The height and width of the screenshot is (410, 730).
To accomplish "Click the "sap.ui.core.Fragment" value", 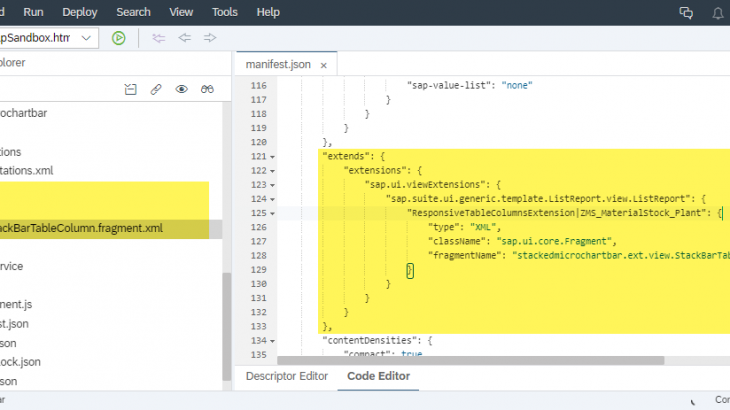I will [x=554, y=242].
